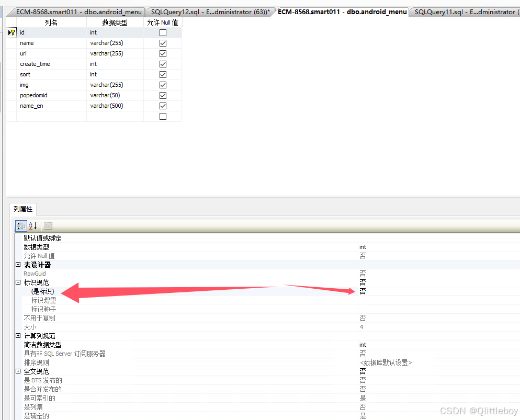The width and height of the screenshot is (520, 420).
Task: Select the Alphabetical sort icon above column properties
Action: pos(32,225)
